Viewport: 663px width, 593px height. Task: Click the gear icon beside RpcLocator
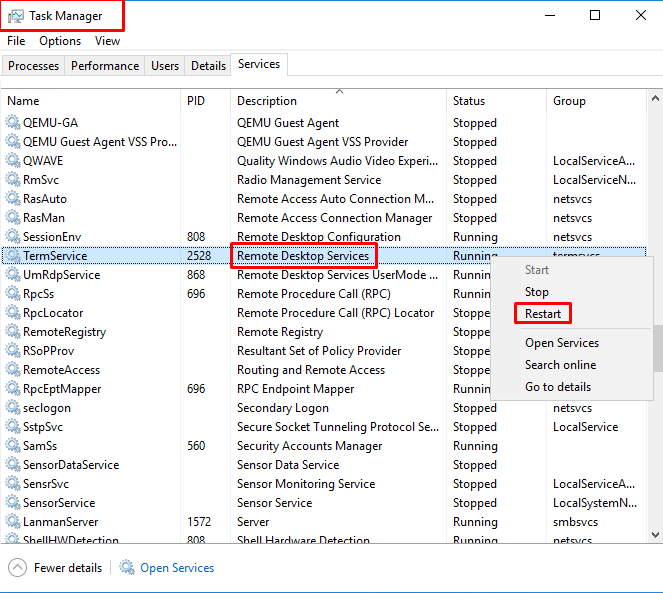tap(13, 313)
